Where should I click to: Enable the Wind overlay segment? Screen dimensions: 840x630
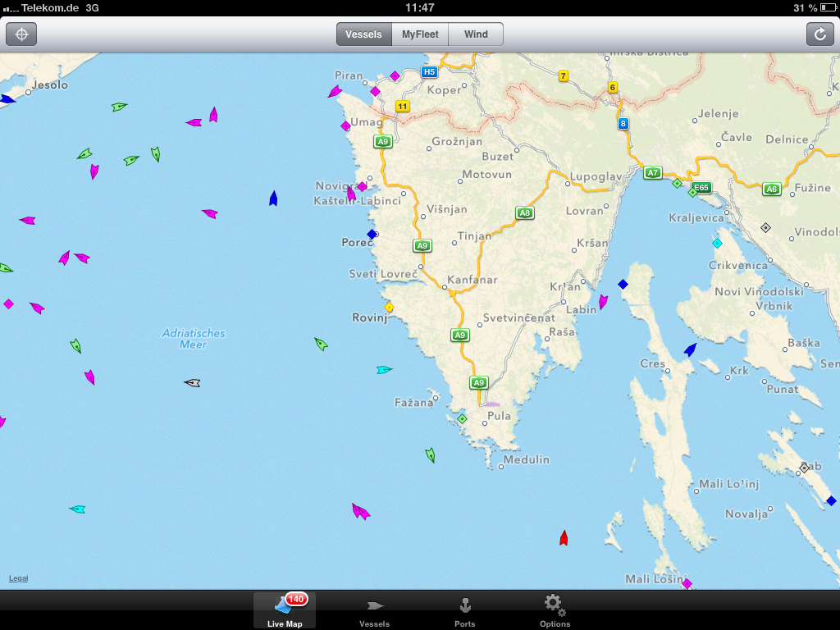476,34
